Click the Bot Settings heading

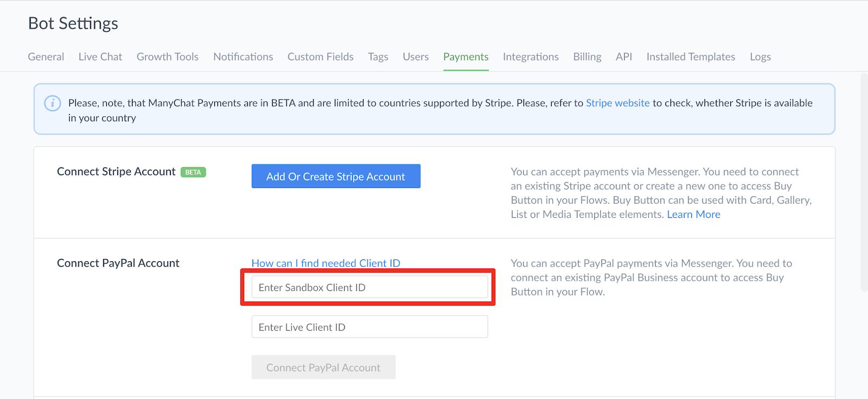73,23
